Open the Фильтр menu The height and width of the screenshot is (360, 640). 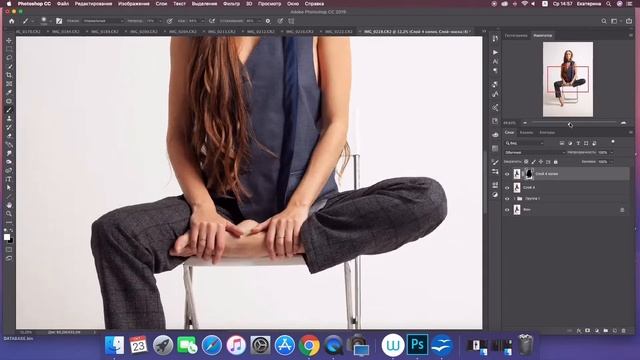pyautogui.click(x=231, y=4)
